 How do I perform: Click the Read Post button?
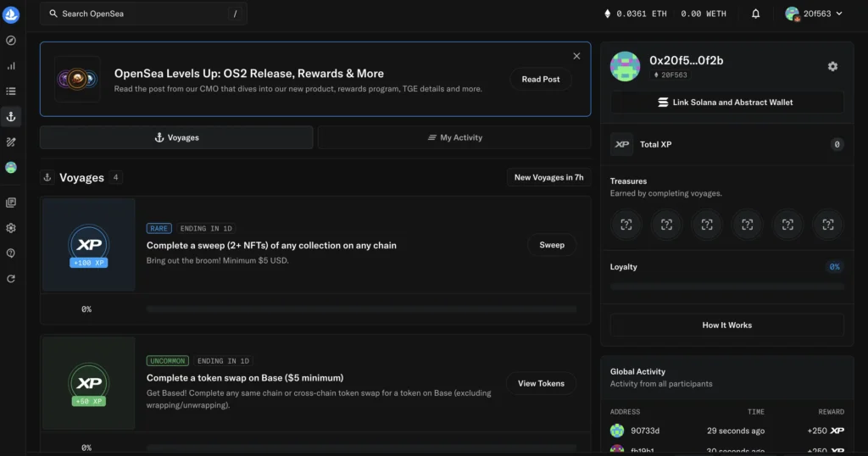pos(540,79)
